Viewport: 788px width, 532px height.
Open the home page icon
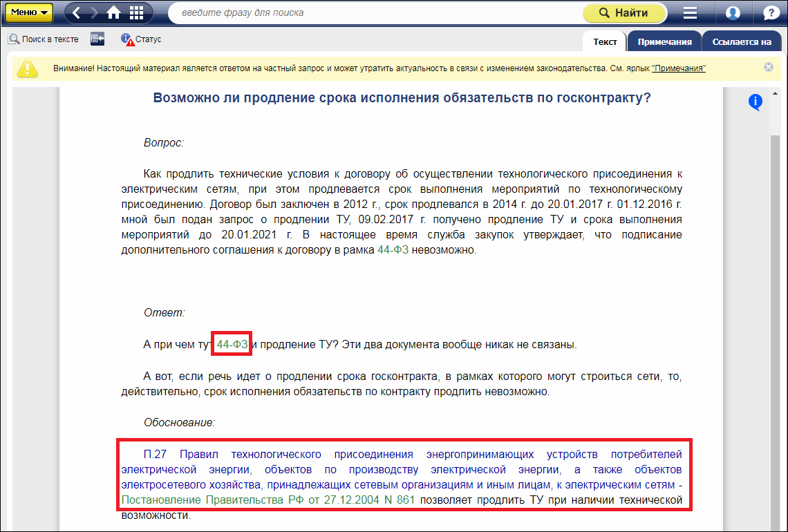pyautogui.click(x=114, y=12)
